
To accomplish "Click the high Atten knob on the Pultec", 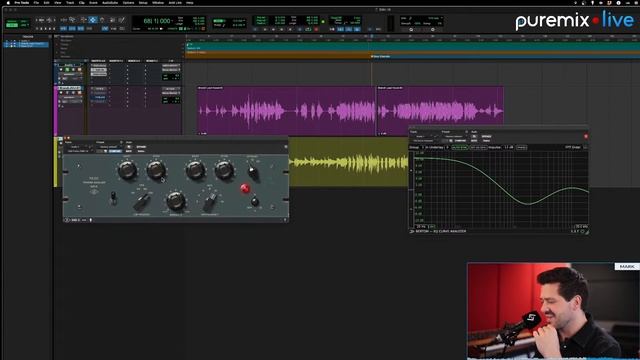I will 224,171.
